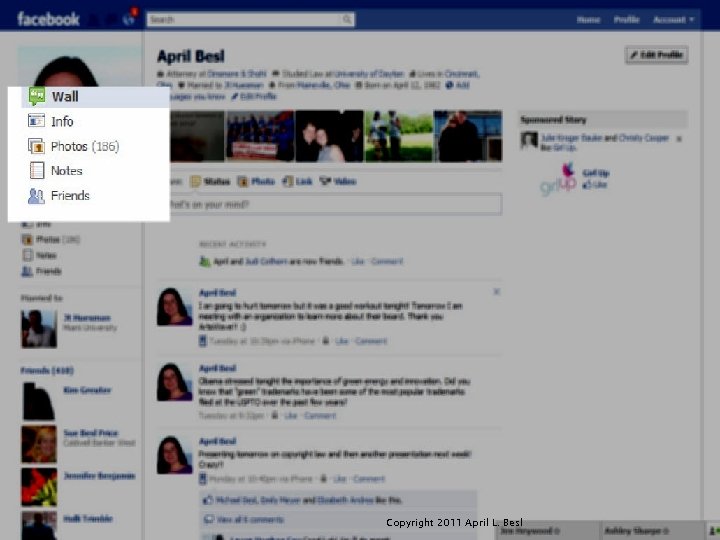
Task: Click the magnifier icon in the search box
Action: [347, 19]
